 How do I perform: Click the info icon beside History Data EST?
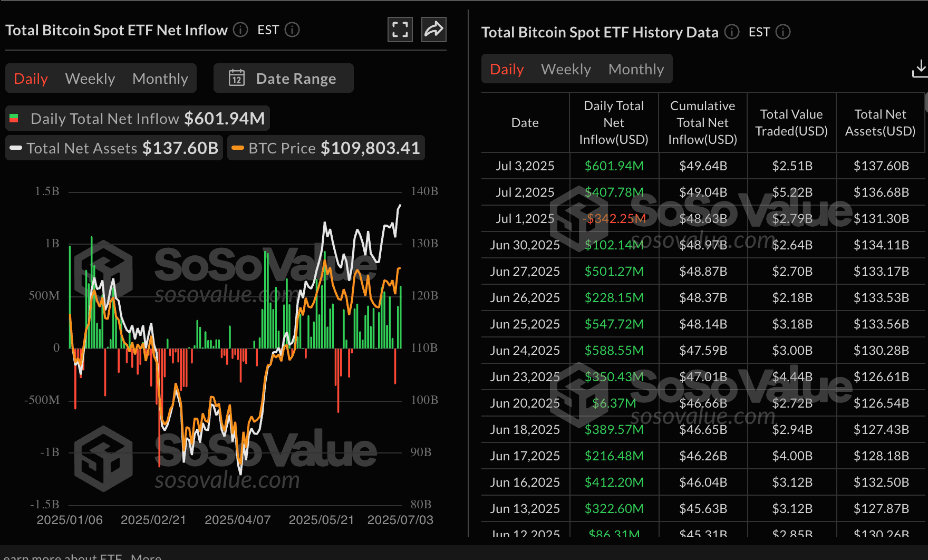[x=783, y=32]
